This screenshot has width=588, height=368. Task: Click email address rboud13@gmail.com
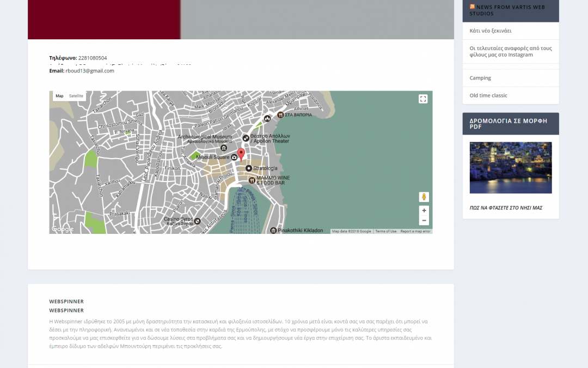[x=90, y=70]
